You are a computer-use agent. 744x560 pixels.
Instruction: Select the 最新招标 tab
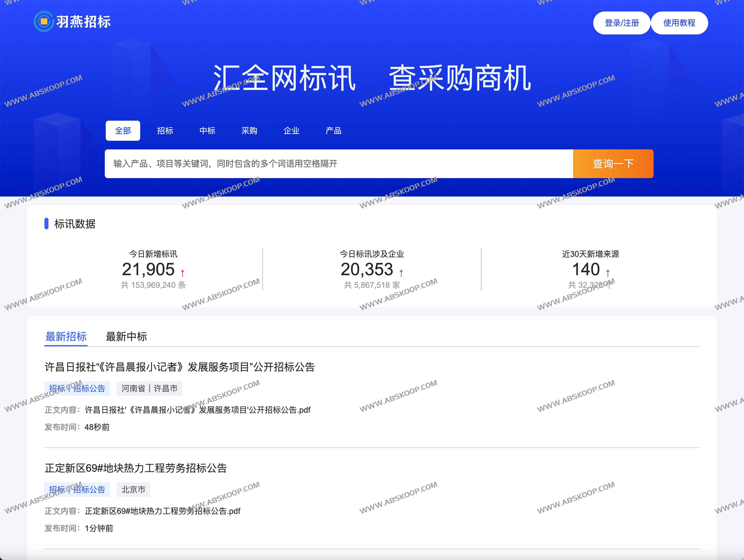coord(66,336)
